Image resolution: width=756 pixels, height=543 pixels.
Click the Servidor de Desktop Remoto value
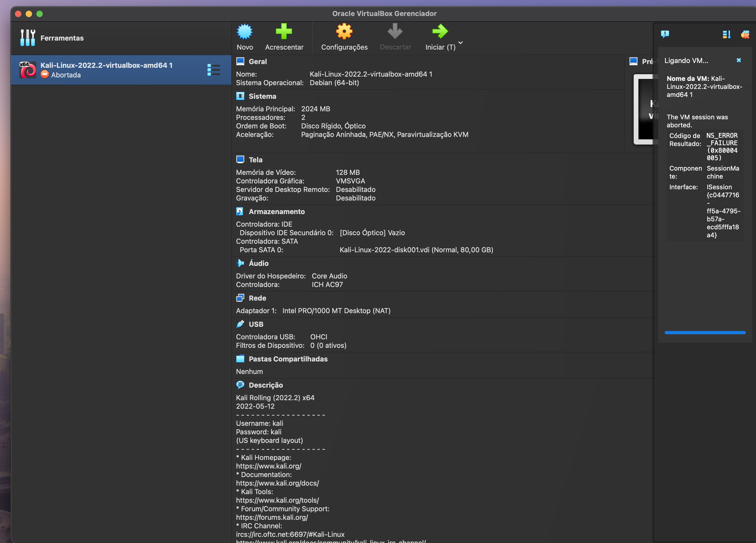click(x=356, y=190)
